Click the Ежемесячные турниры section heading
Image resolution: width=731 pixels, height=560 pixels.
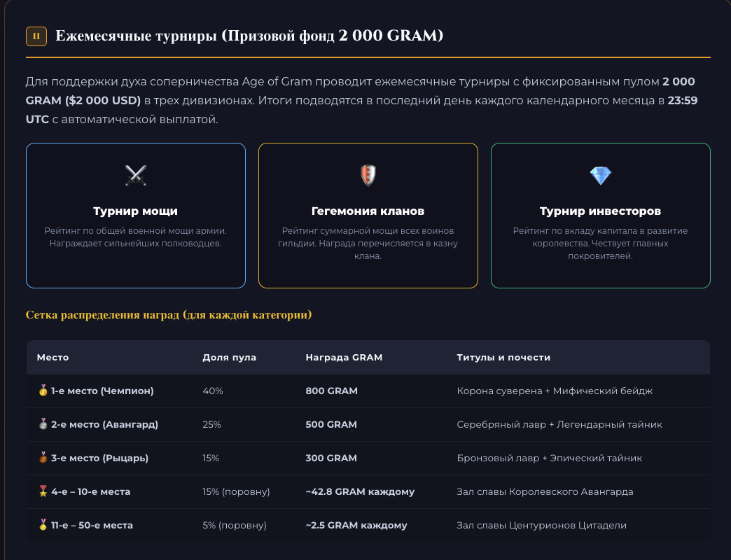pos(249,36)
